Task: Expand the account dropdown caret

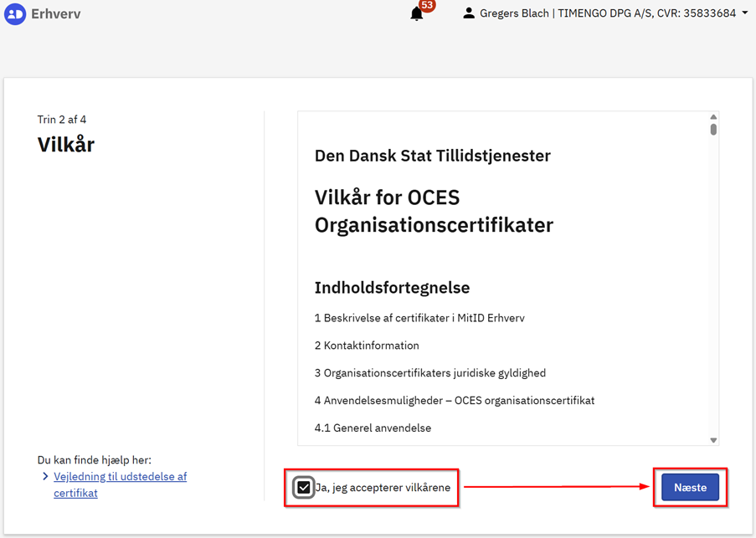Action: (745, 13)
